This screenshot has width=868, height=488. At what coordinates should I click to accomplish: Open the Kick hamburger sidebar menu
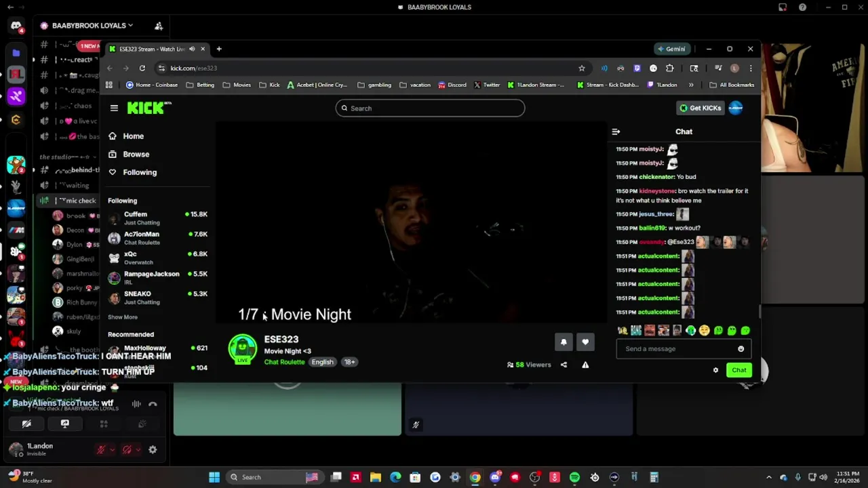pyautogui.click(x=114, y=108)
